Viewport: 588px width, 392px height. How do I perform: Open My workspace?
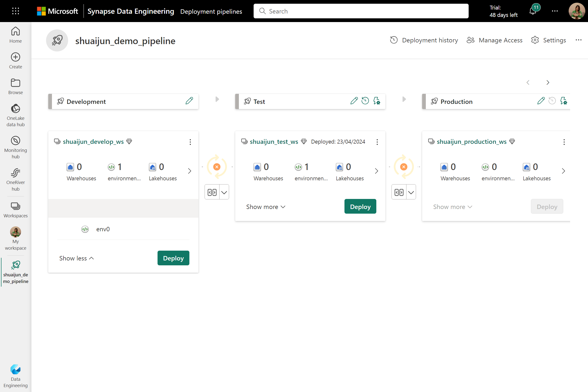pyautogui.click(x=15, y=238)
